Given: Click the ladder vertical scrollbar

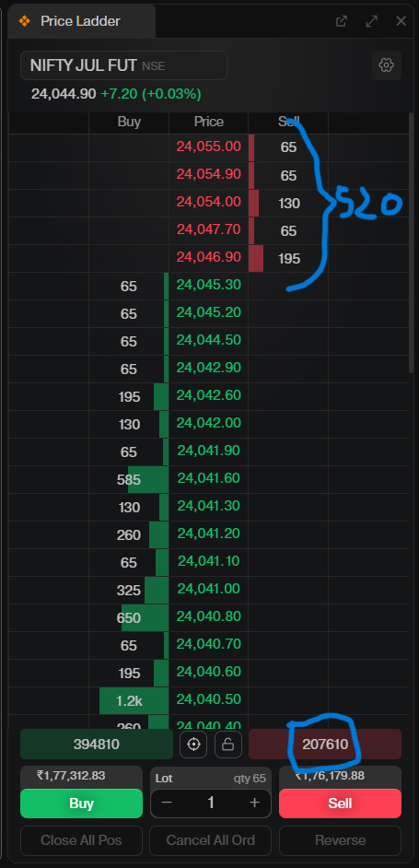Looking at the screenshot, I should (412, 242).
